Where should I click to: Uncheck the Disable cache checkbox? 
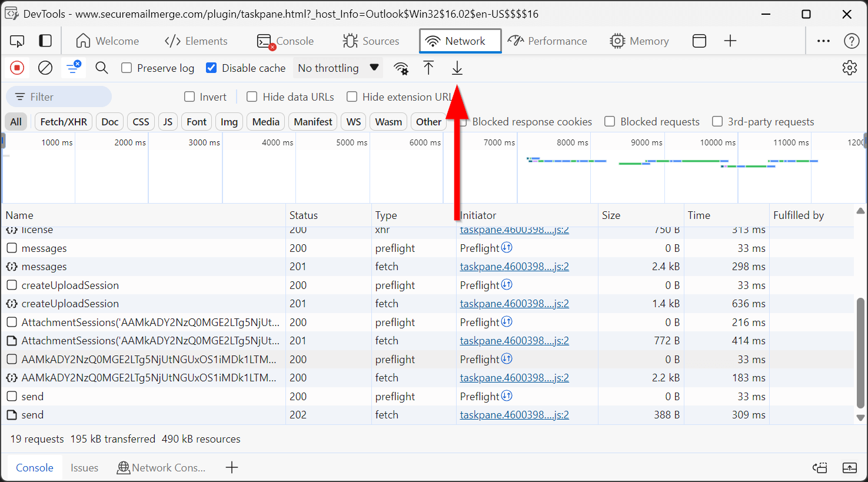pyautogui.click(x=211, y=68)
